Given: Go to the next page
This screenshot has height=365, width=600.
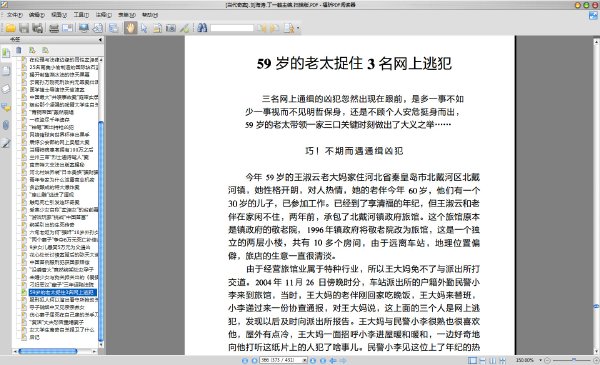Looking at the screenshot, I should coord(313,360).
